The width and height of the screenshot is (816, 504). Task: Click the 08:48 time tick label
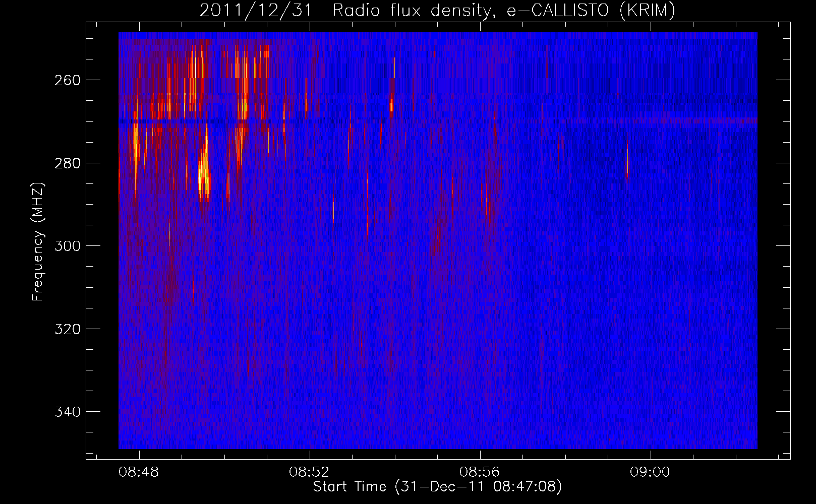click(139, 472)
